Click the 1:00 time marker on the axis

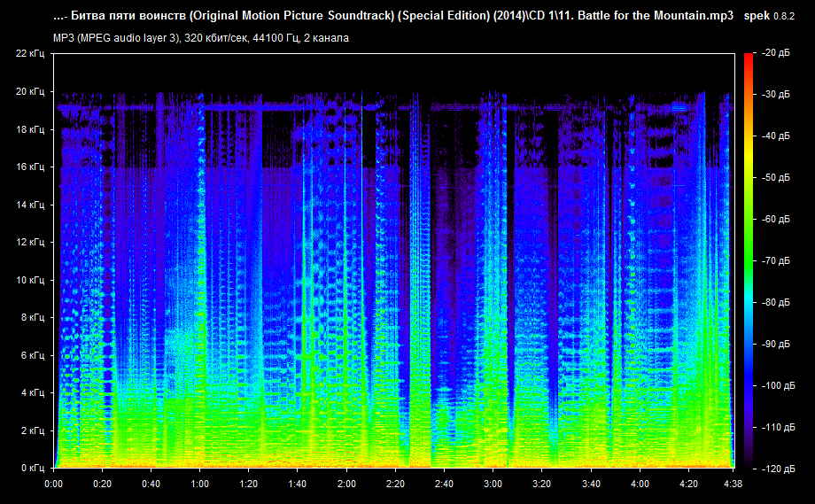click(199, 485)
